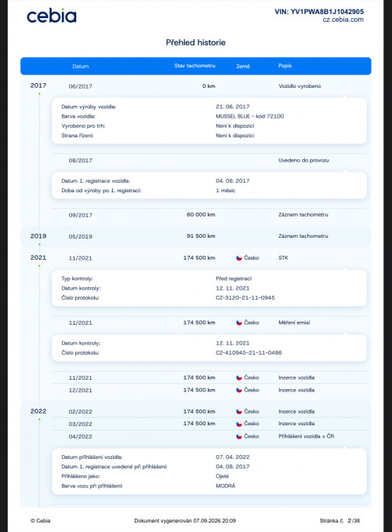Click the 06/2017 Vozidlo vyrobeno row
Viewport: 392px width, 532px height.
coord(209,86)
